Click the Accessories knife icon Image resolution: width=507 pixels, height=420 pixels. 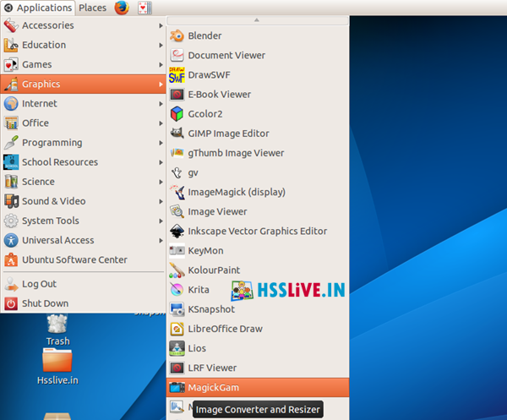coord(11,25)
